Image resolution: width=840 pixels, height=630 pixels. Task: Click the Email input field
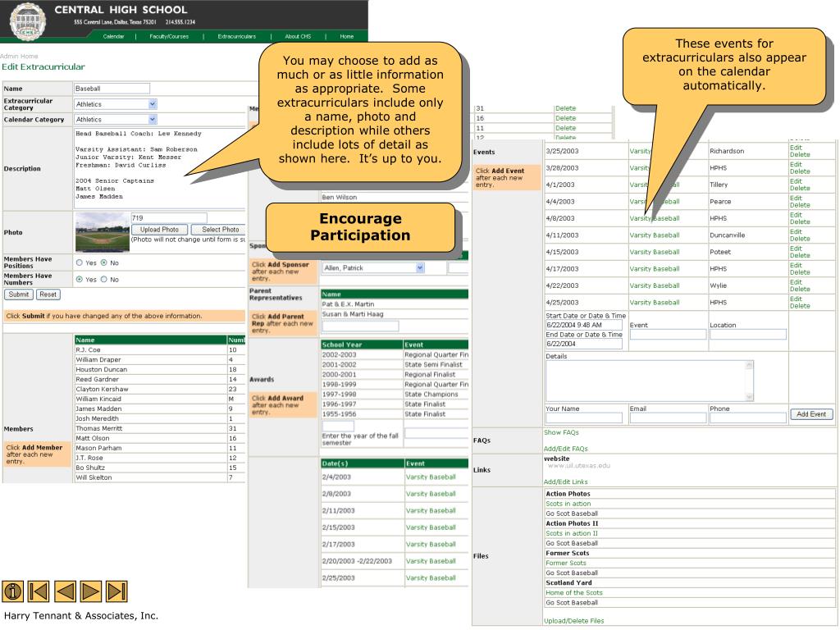pos(668,418)
